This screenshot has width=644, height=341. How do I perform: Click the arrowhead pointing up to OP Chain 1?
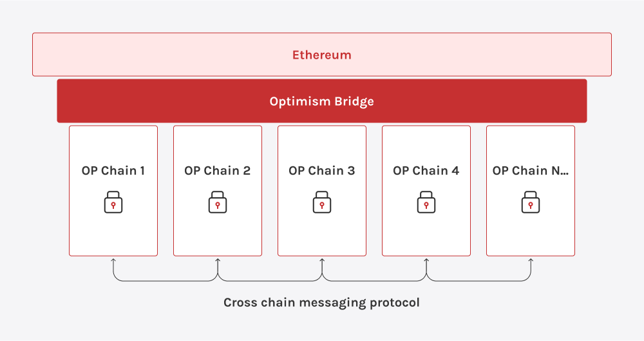[113, 260]
